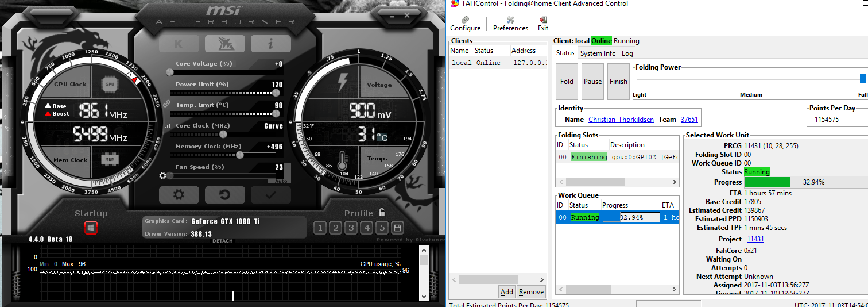Open Configure in FAHControl toolbar

[x=465, y=24]
